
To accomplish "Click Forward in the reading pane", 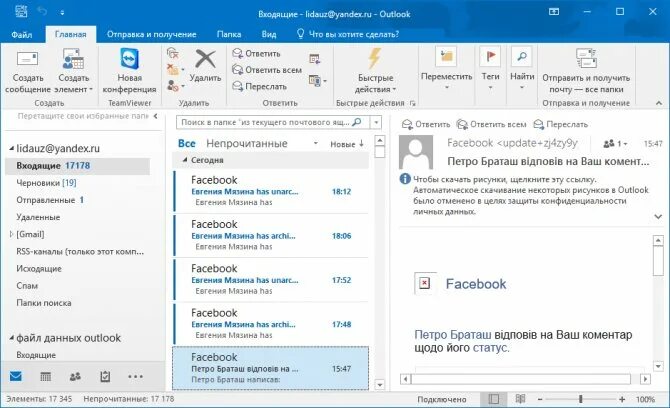I will click(561, 124).
